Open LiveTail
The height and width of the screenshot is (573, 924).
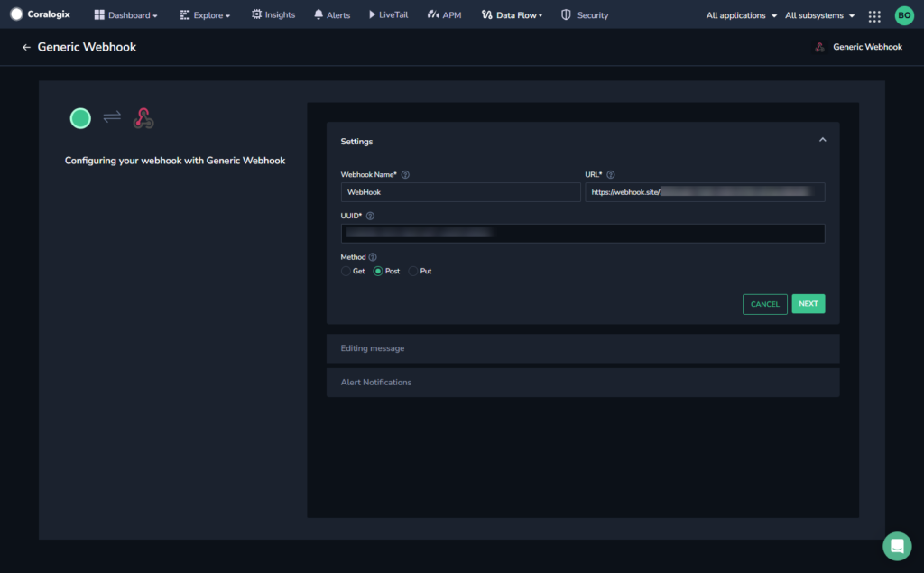click(388, 14)
